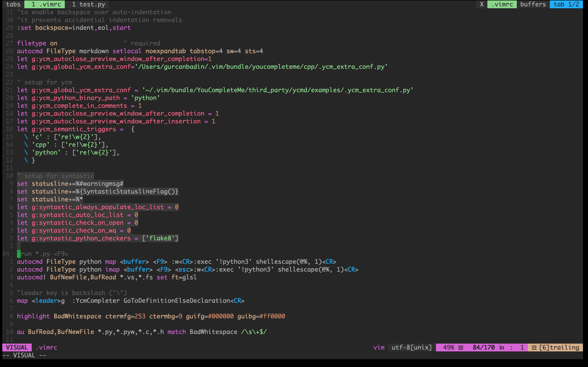Click the utf-8[unix] encoding segment
588x367 pixels.
click(x=412, y=347)
